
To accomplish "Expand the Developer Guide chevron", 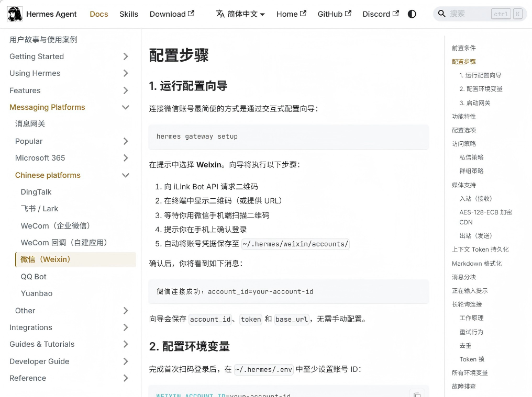I will tap(126, 361).
